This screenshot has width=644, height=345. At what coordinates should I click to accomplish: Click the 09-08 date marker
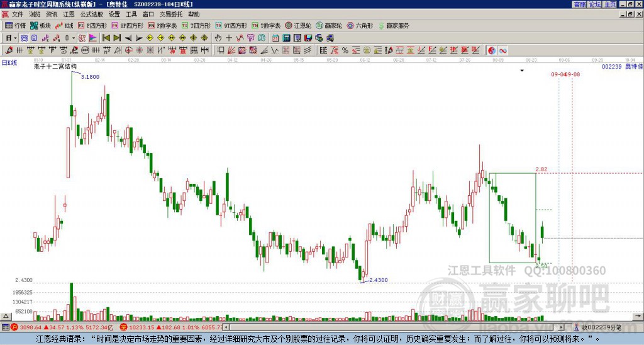click(x=572, y=74)
